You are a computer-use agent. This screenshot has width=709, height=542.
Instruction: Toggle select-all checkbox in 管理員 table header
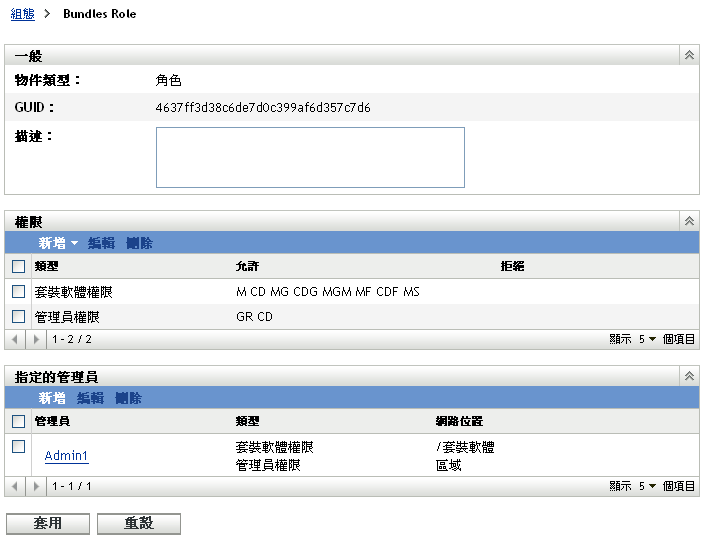[x=19, y=421]
